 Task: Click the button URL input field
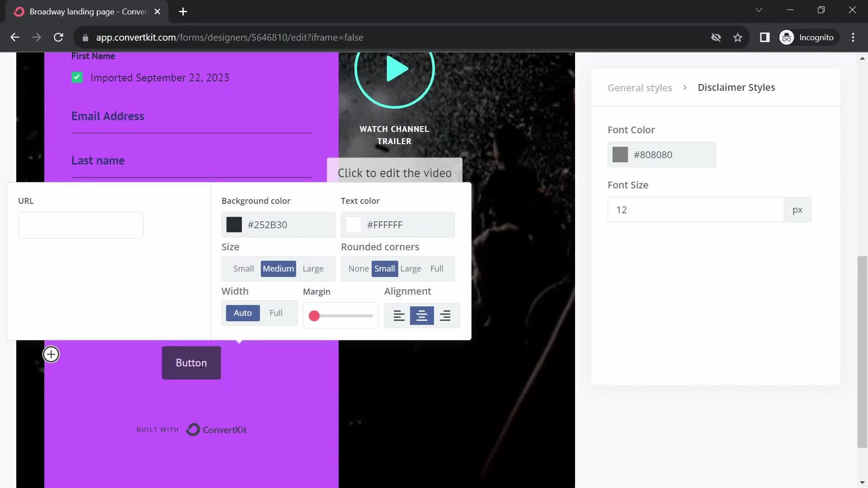[80, 225]
